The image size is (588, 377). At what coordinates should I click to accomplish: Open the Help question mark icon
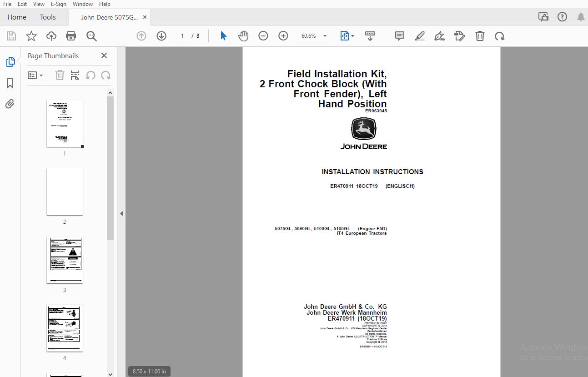tap(563, 17)
